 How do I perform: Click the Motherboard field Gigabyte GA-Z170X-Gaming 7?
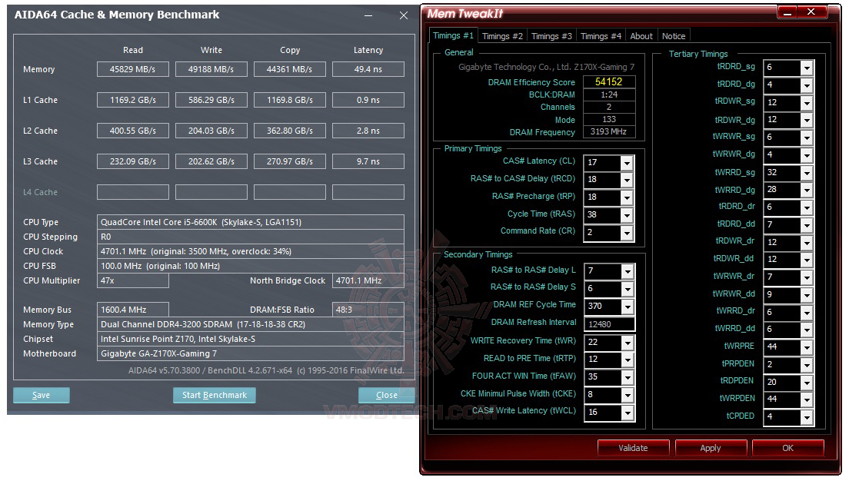pos(251,353)
